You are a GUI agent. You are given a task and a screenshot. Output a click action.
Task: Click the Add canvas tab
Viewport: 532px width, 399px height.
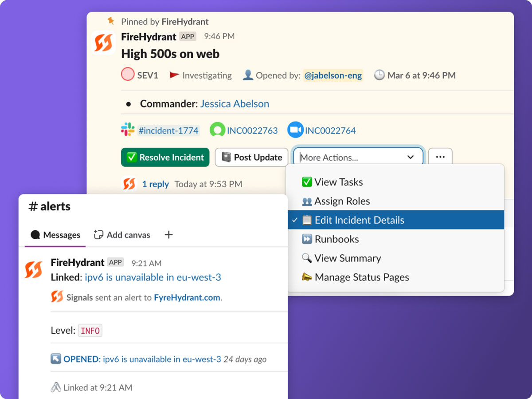(x=122, y=235)
